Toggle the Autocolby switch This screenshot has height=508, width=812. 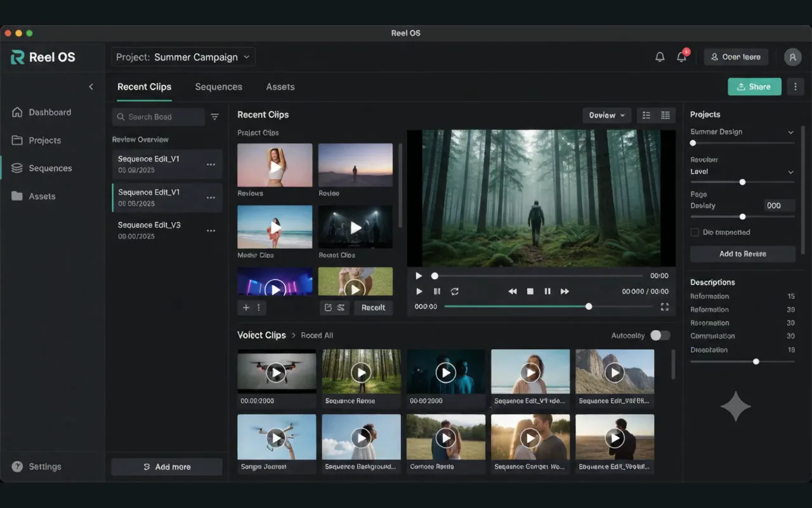point(660,335)
